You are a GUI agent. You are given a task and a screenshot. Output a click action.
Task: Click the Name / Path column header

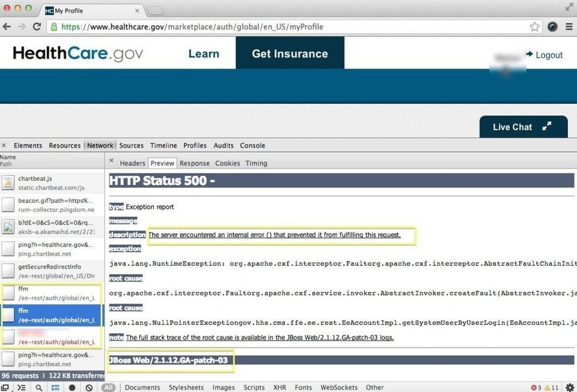[52, 160]
